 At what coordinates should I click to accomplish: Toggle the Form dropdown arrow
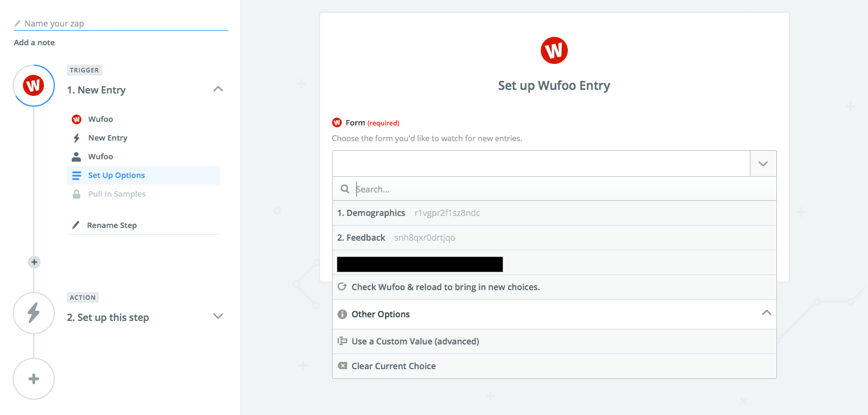pos(763,163)
